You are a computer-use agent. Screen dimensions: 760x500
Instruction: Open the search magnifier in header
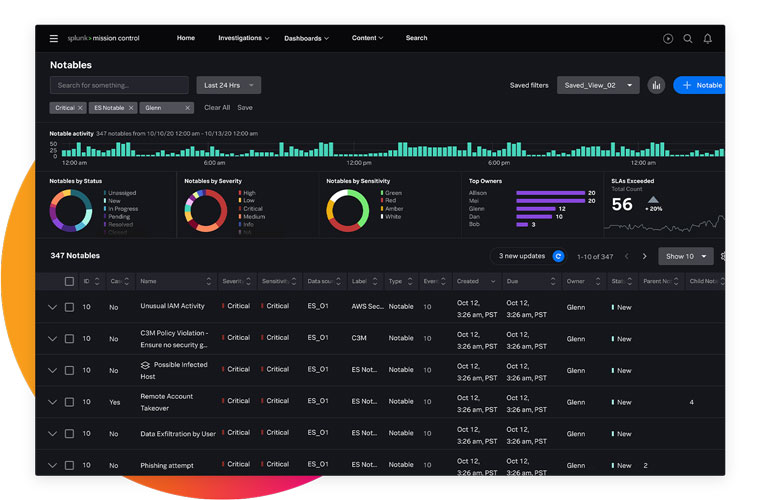(x=688, y=39)
